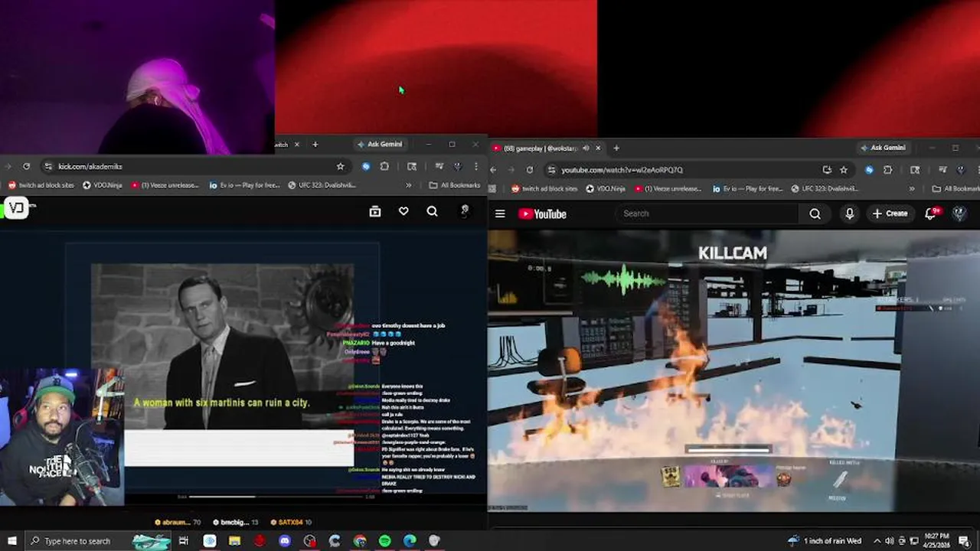This screenshot has width=980, height=551.
Task: Open install app icon in YouTube address bar
Action: tap(827, 170)
